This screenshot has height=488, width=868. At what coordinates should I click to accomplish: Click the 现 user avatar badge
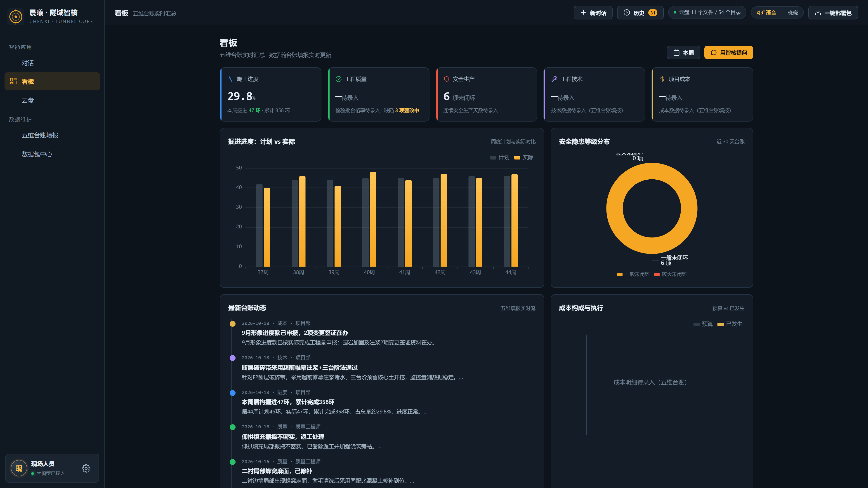click(19, 468)
